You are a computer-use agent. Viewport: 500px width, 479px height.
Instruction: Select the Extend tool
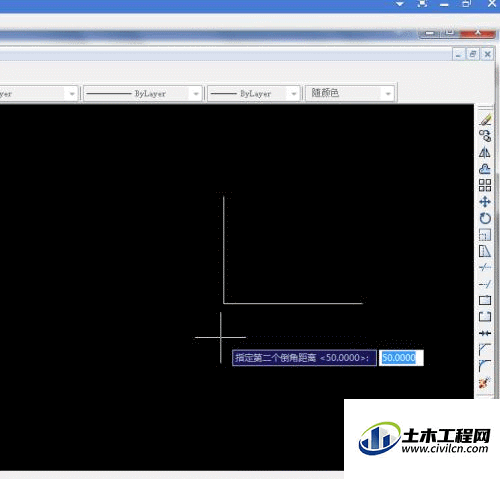coord(485,284)
